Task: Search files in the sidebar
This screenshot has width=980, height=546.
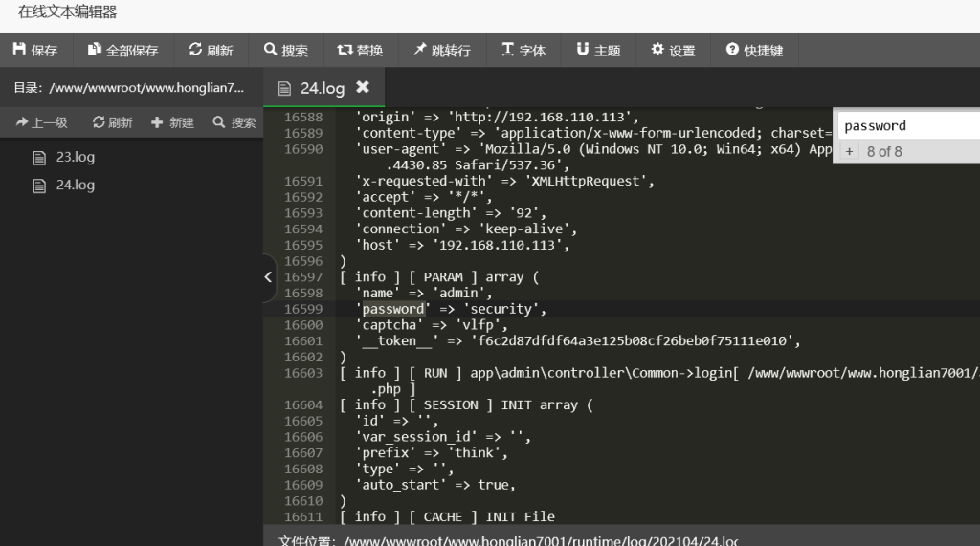Action: pyautogui.click(x=234, y=122)
